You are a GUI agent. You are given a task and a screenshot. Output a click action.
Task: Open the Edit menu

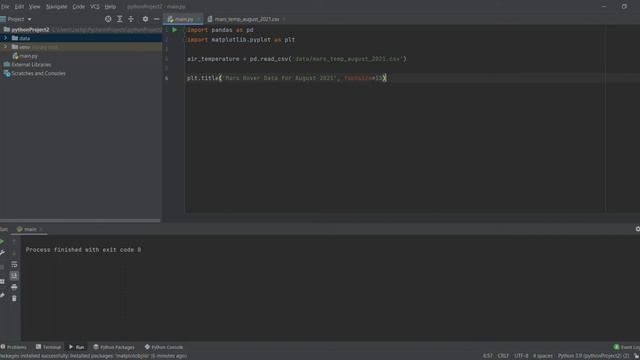(x=19, y=7)
